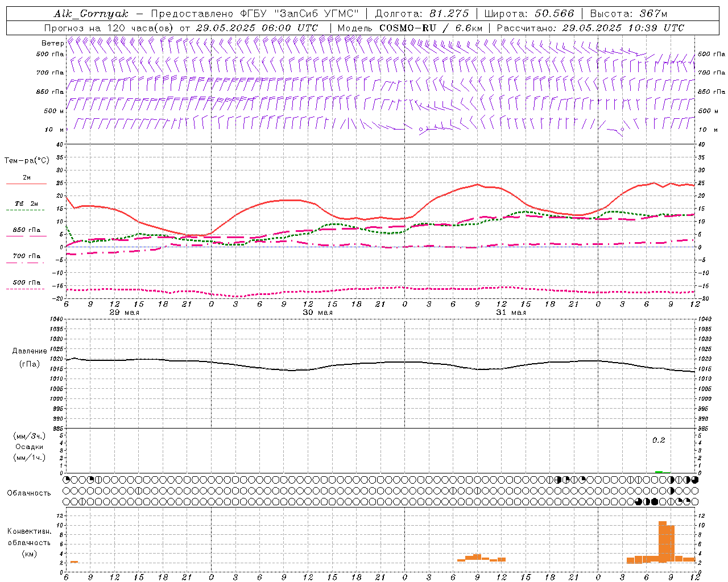Viewport: 728px width, 582px height.
Task: Click the Осадки precipitation label
Action: [30, 447]
